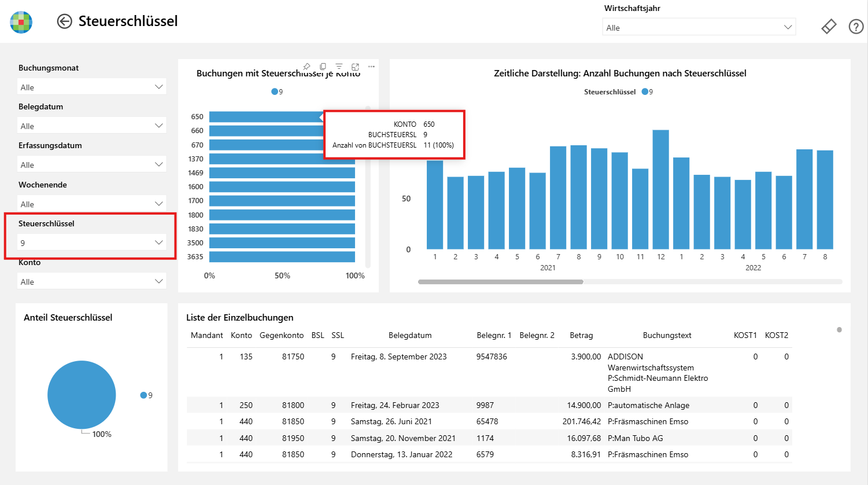Open the bar chart in focus mode
Viewport: 868px width, 485px height.
(355, 67)
